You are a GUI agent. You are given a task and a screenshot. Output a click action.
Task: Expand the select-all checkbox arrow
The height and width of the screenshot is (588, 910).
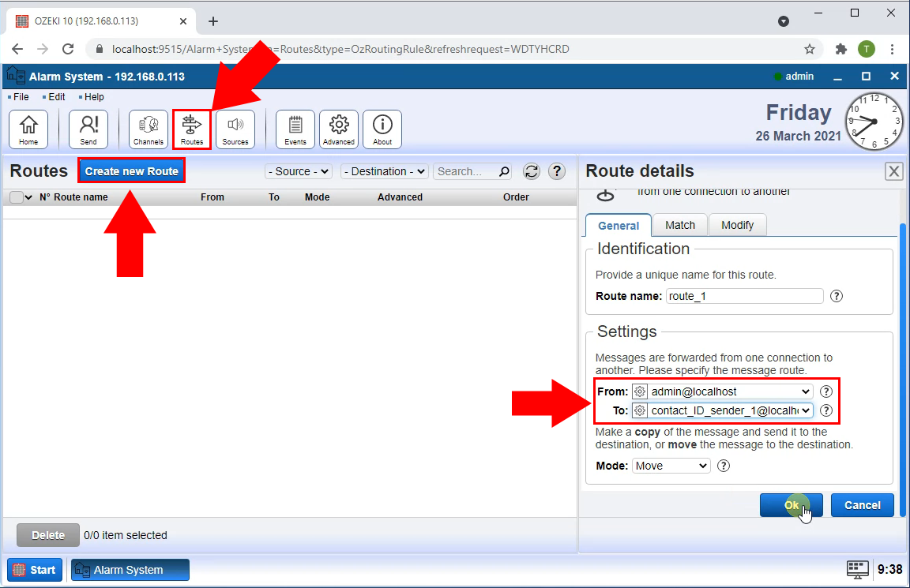click(28, 197)
